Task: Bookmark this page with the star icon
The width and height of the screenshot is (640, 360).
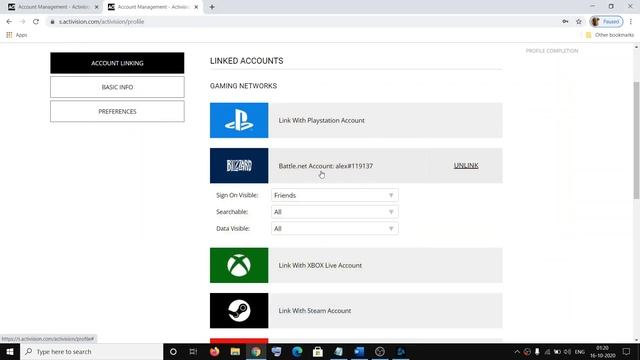Action: click(579, 22)
